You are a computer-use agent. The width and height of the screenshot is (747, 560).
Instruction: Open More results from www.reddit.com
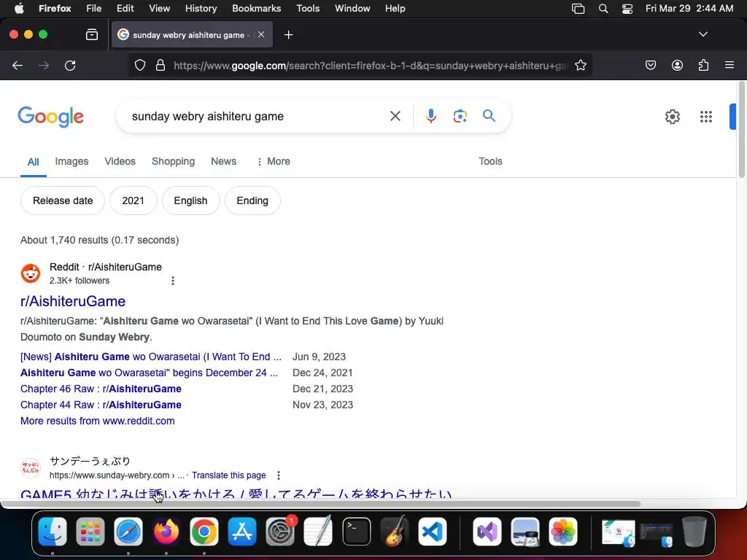[x=98, y=421]
